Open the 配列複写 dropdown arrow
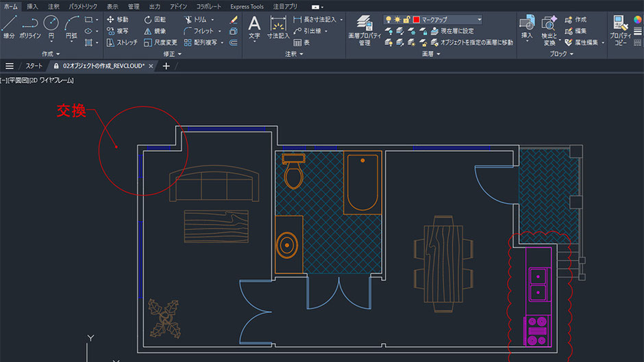Viewport: 644px width, 362px height. (x=222, y=42)
